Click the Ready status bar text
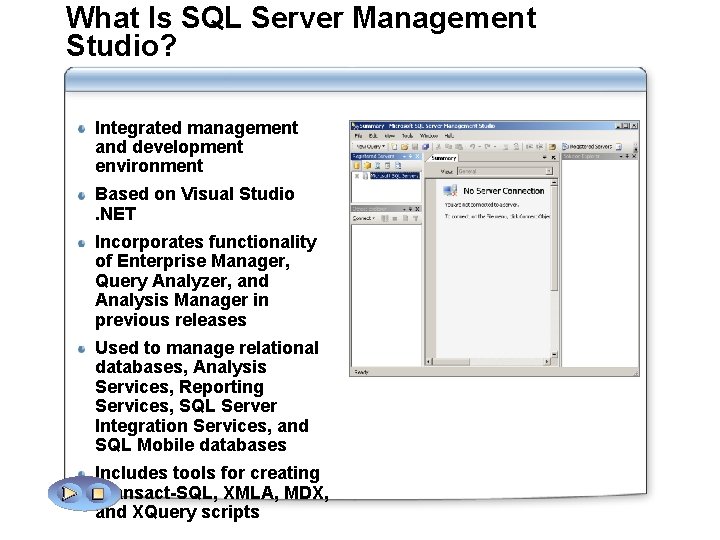This screenshot has height=540, width=720. tap(361, 372)
